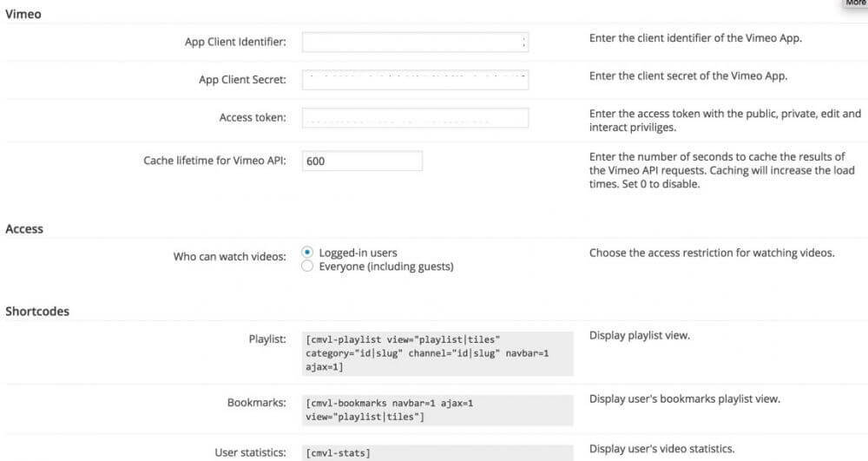
Task: Click the cmvl-playlist shortcode box
Action: coord(438,353)
